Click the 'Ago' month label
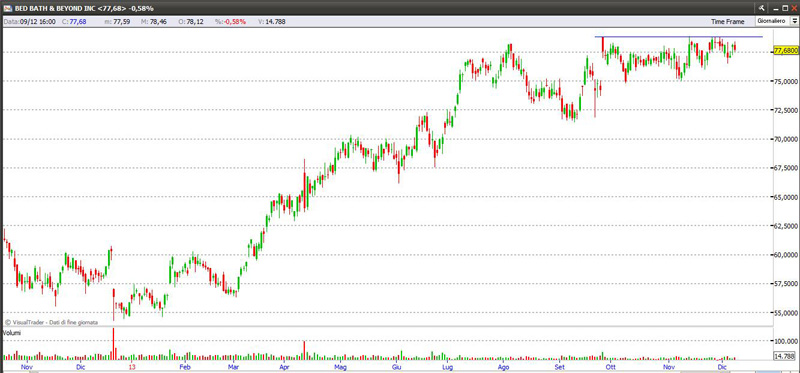The width and height of the screenshot is (800, 373). click(x=504, y=367)
